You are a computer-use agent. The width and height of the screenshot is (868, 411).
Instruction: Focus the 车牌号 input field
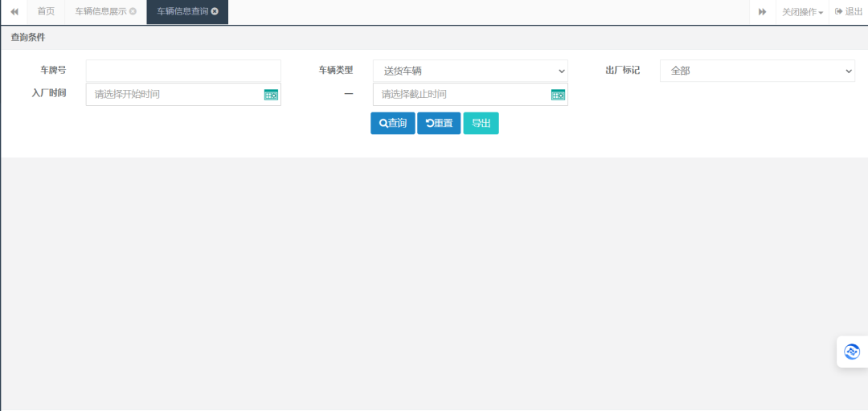click(183, 71)
